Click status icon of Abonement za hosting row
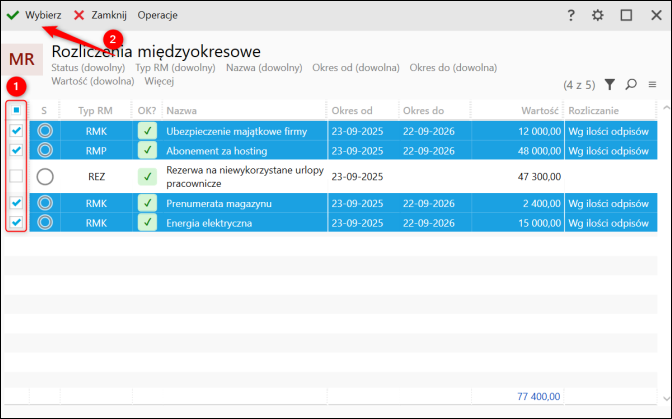 (45, 149)
